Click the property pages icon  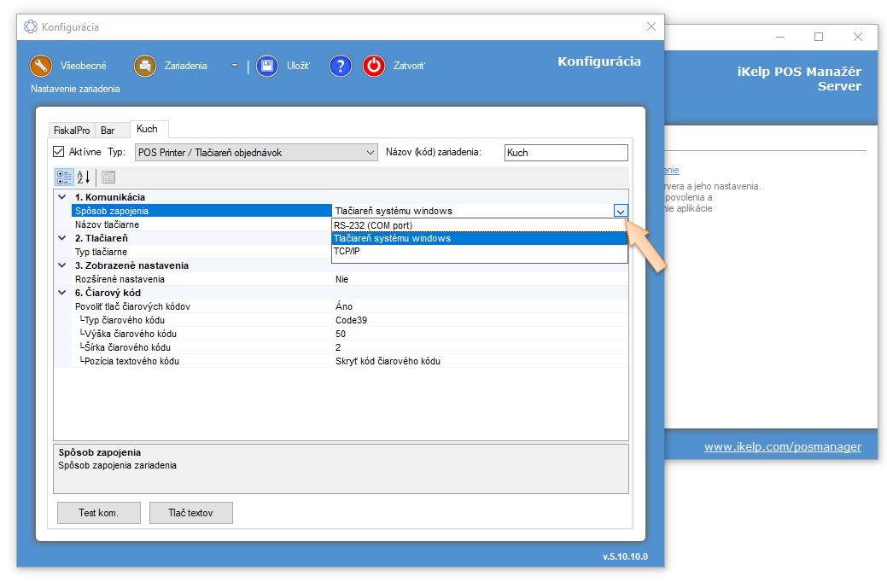tap(108, 178)
